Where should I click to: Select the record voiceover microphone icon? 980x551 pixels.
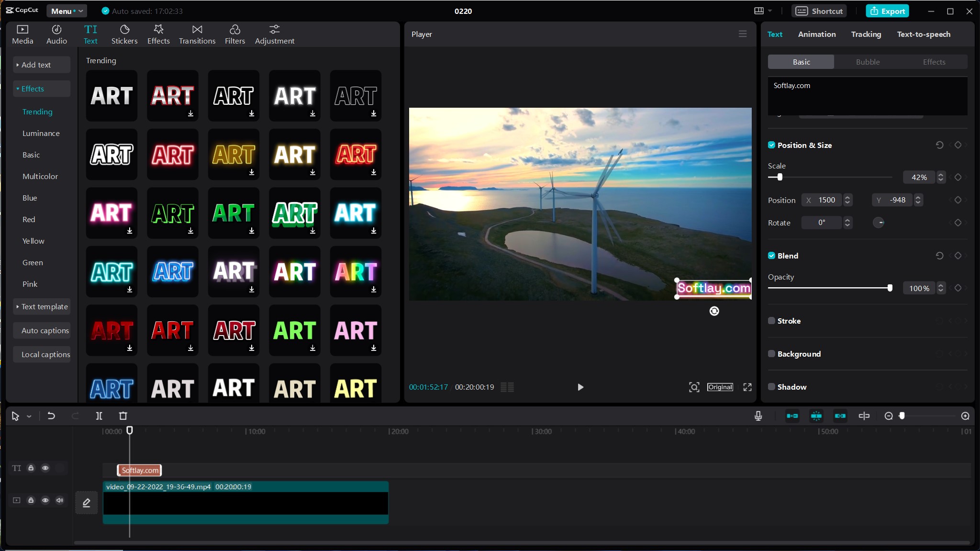click(758, 416)
